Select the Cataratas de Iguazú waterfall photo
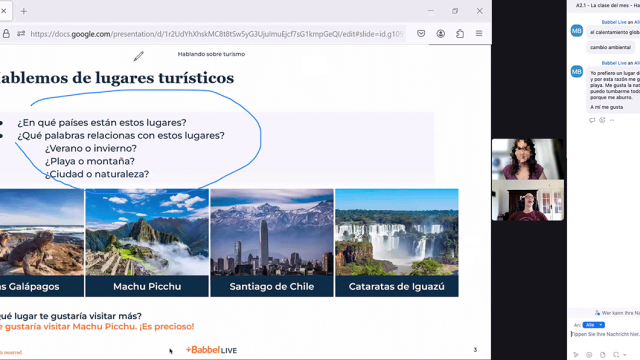Image resolution: width=640 pixels, height=360 pixels. (x=397, y=232)
